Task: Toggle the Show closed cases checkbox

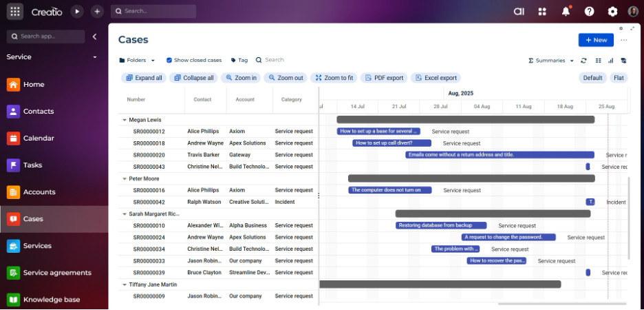Action: [x=169, y=61]
